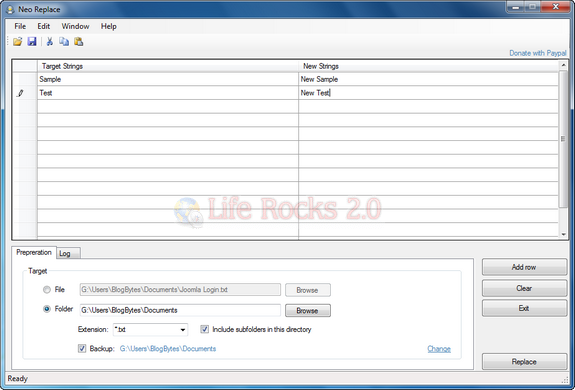This screenshot has height=390, width=575.
Task: Click the Paste clipboard icon
Action: (x=78, y=41)
